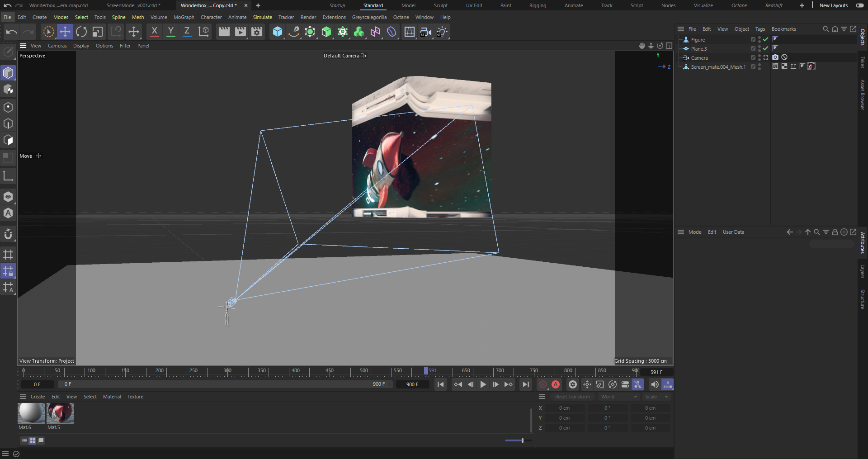Screen dimensions: 868x459
Task: Add a Light object from toolbar
Action: click(442, 32)
